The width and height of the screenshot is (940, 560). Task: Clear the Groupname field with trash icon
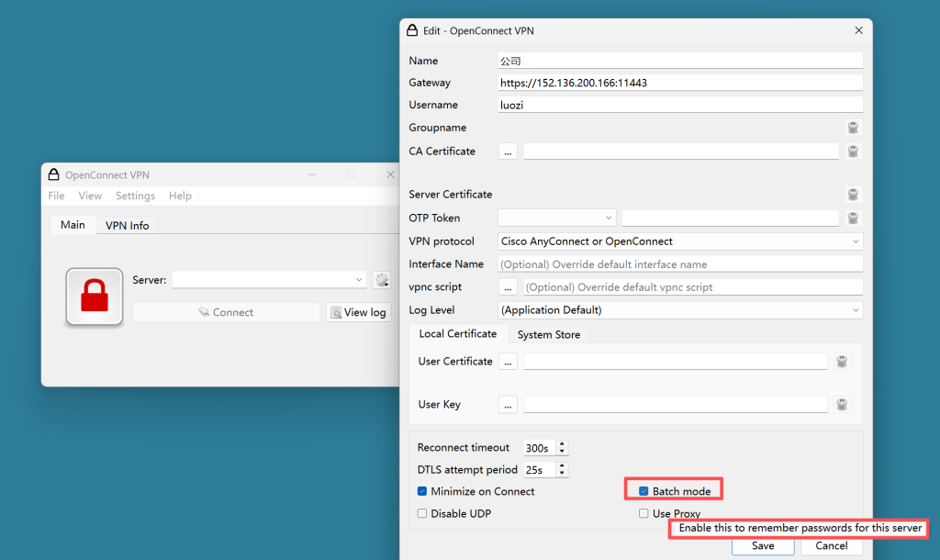click(x=853, y=128)
